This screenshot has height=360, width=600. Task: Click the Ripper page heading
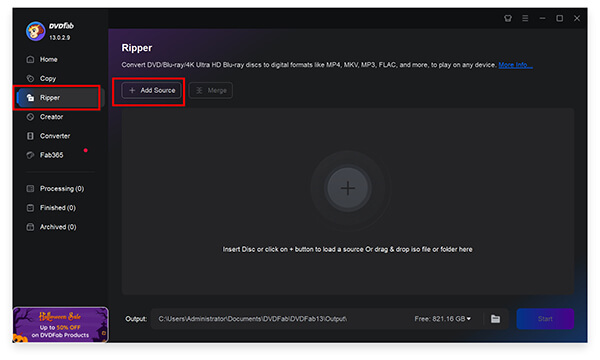tap(137, 48)
